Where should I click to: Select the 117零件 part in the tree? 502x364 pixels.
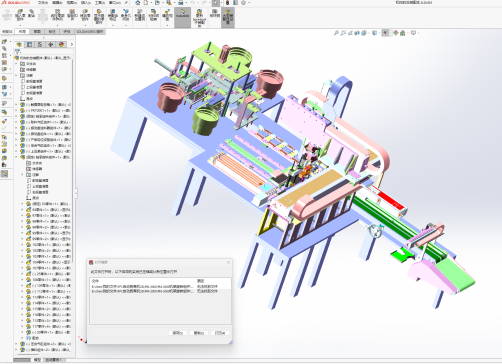click(48, 326)
